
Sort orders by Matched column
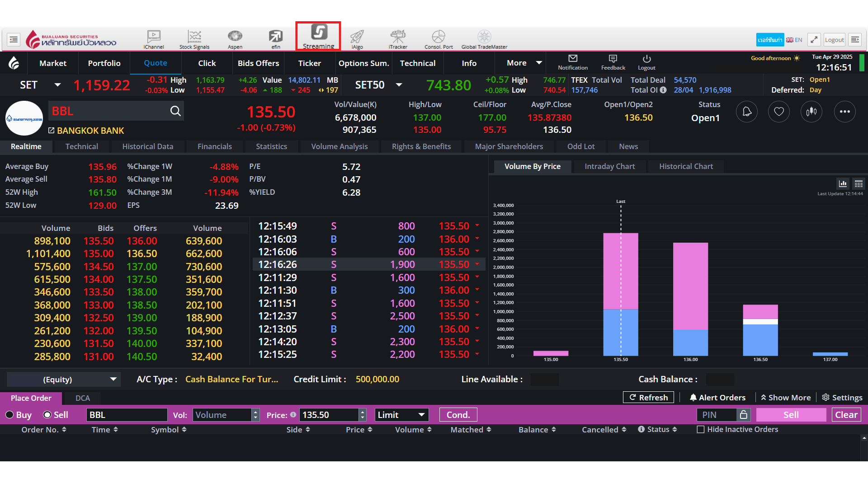coord(471,430)
